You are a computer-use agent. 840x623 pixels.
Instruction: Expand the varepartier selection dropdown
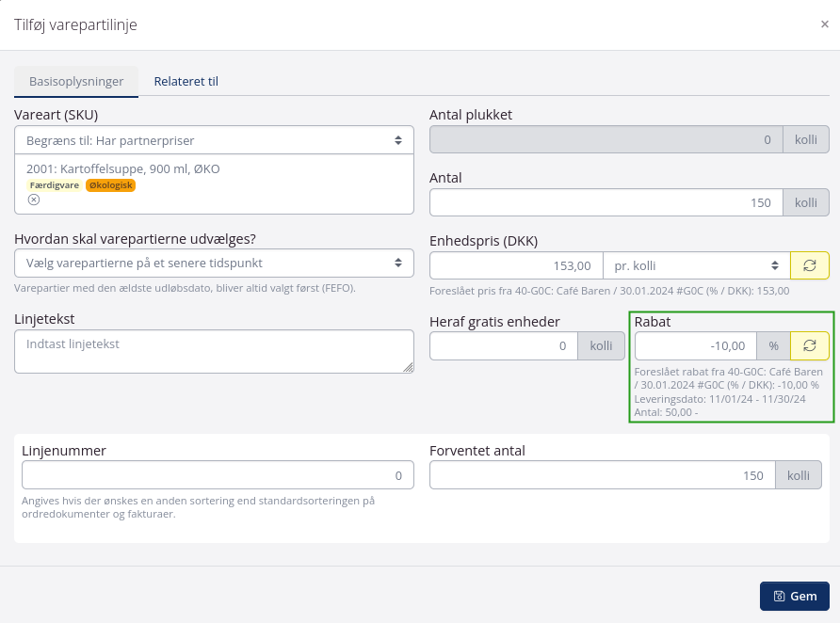(214, 263)
